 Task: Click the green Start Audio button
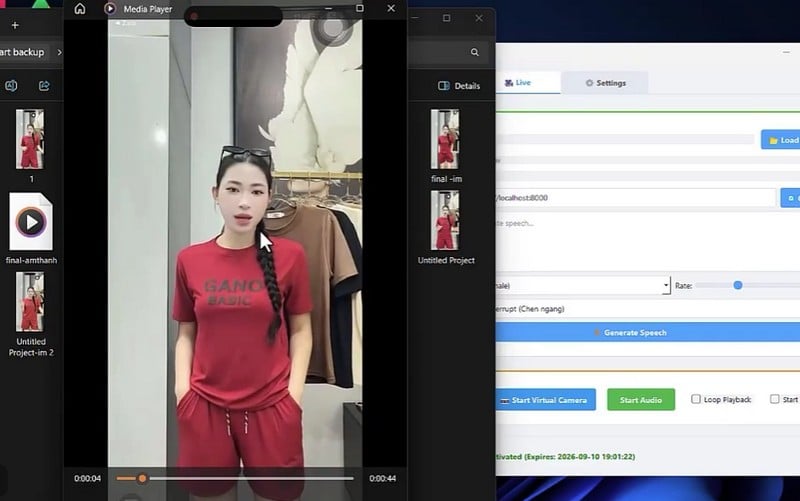click(x=641, y=400)
